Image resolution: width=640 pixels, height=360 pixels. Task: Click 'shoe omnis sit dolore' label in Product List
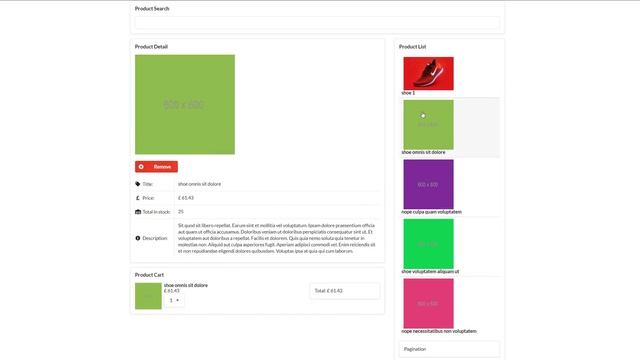pyautogui.click(x=423, y=152)
